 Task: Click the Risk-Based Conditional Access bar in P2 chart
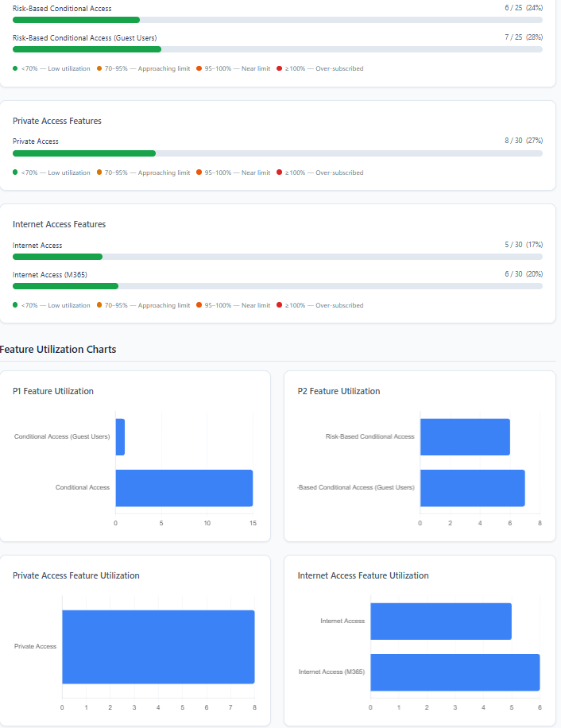[465, 437]
